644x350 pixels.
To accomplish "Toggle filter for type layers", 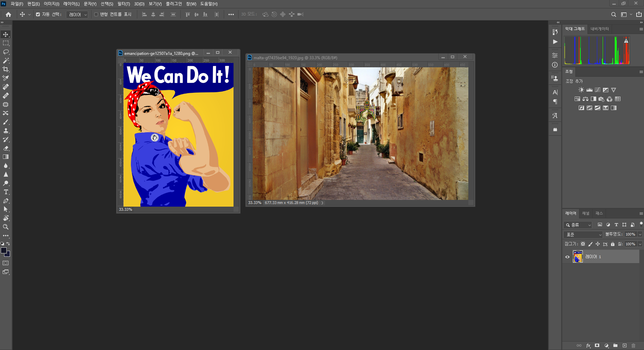I will pos(616,225).
